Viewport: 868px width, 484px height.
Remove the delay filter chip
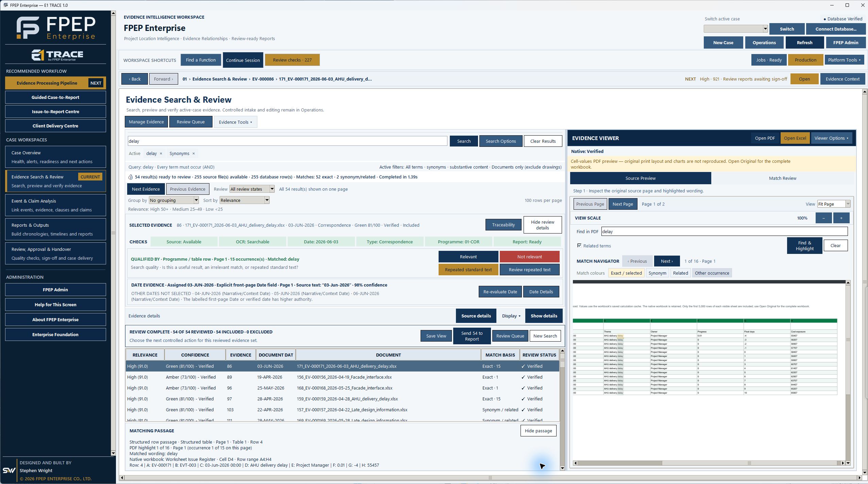(161, 154)
